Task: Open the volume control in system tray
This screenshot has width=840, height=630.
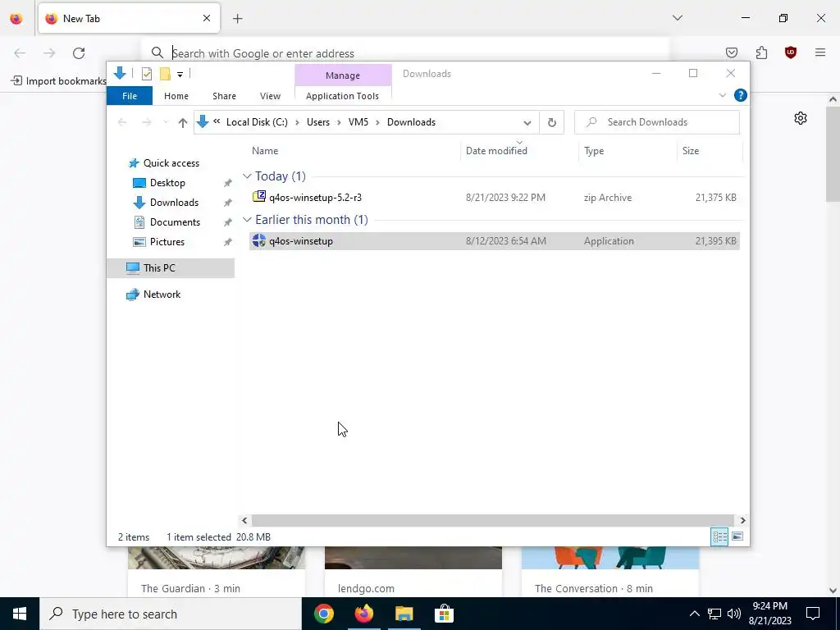Action: 734,614
